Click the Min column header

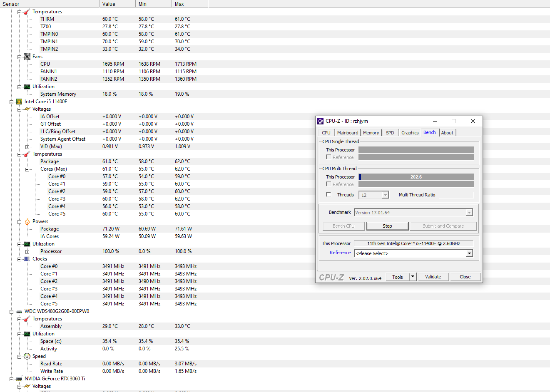point(154,4)
